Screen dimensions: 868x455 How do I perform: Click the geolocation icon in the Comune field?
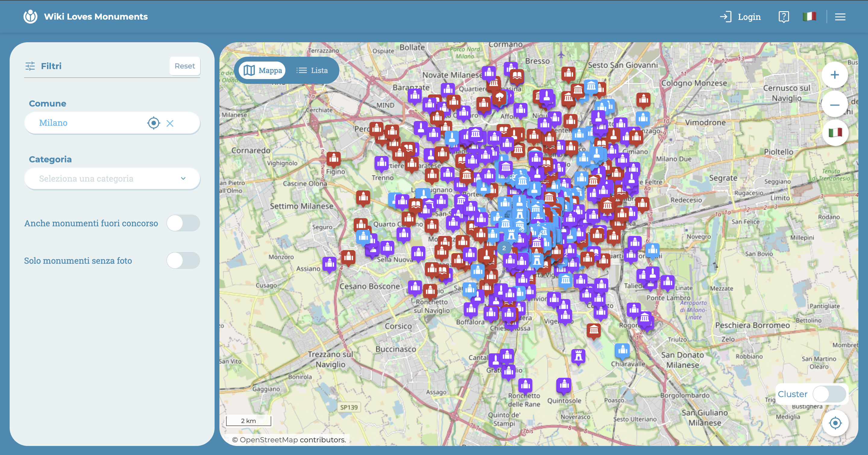(154, 123)
